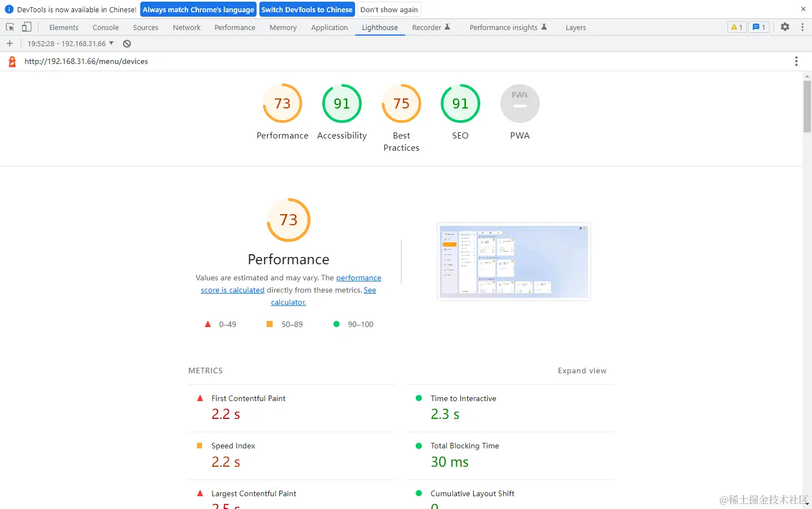Activate the inspect element picker icon

(10, 27)
